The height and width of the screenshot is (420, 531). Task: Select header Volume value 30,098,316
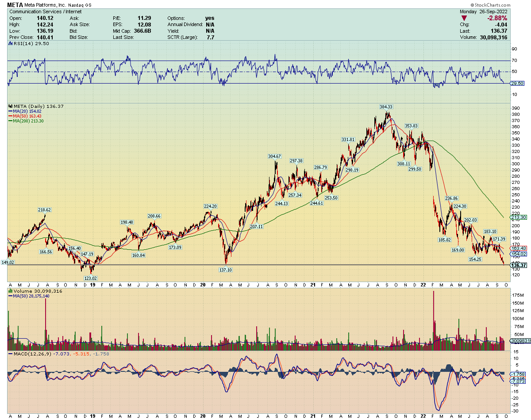pos(493,37)
